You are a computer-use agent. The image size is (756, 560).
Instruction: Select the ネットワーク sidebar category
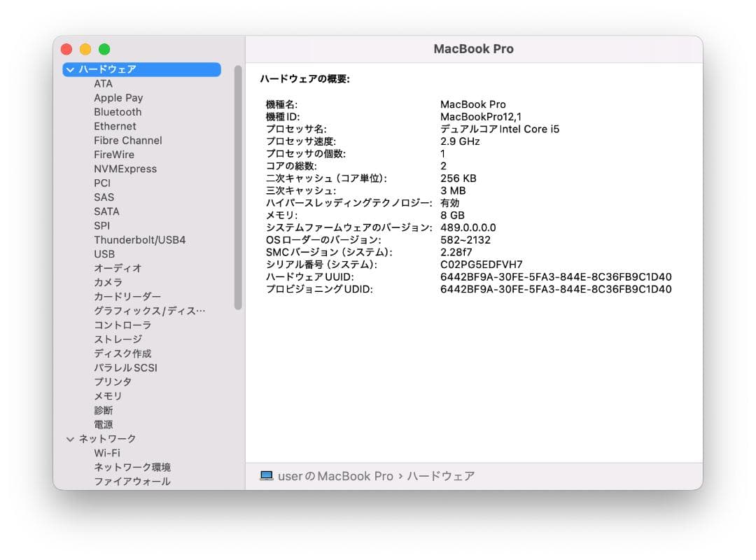point(107,439)
